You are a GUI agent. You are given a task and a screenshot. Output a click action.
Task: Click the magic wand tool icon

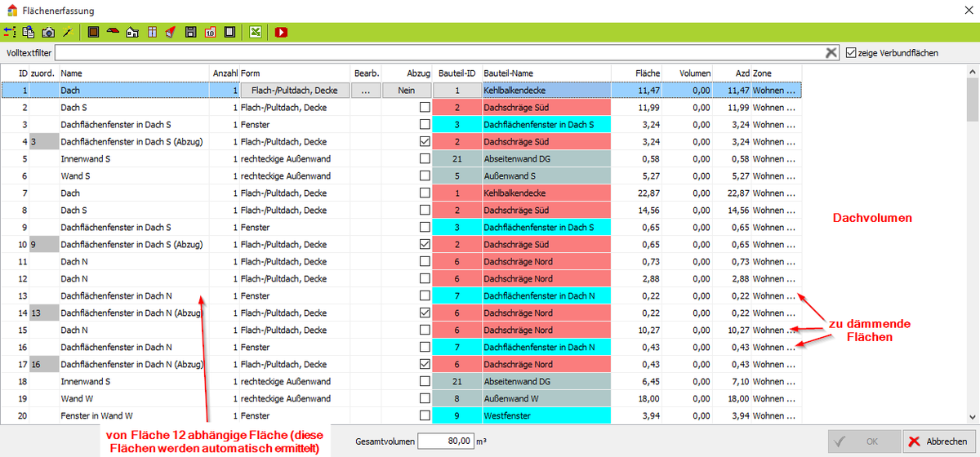(68, 33)
